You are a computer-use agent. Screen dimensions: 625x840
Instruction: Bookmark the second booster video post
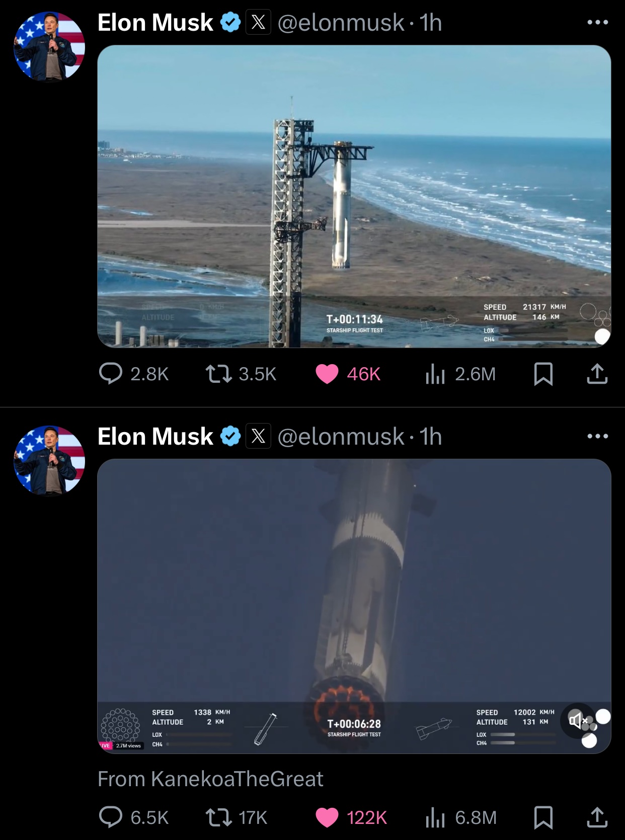pyautogui.click(x=543, y=817)
